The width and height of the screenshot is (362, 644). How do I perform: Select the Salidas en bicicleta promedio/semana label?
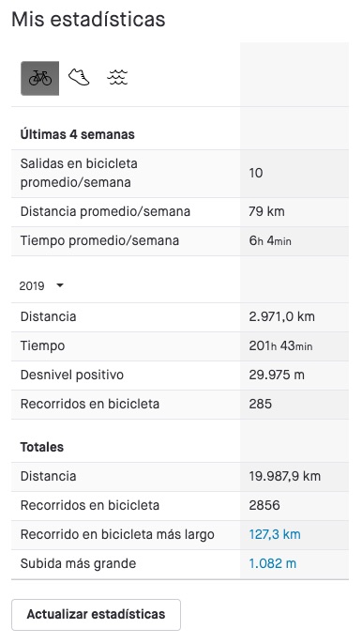pos(79,173)
